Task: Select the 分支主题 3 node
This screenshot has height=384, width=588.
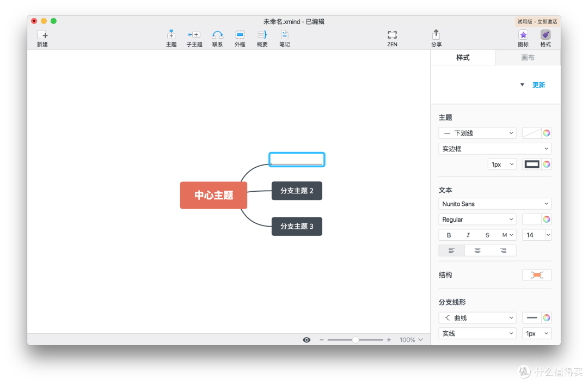Action: point(297,227)
